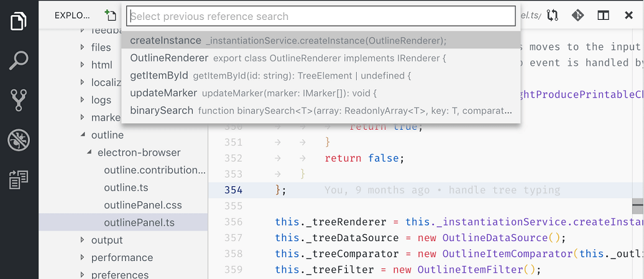Collapse the electron-browser folder
644x279 pixels.
pyautogui.click(x=89, y=152)
